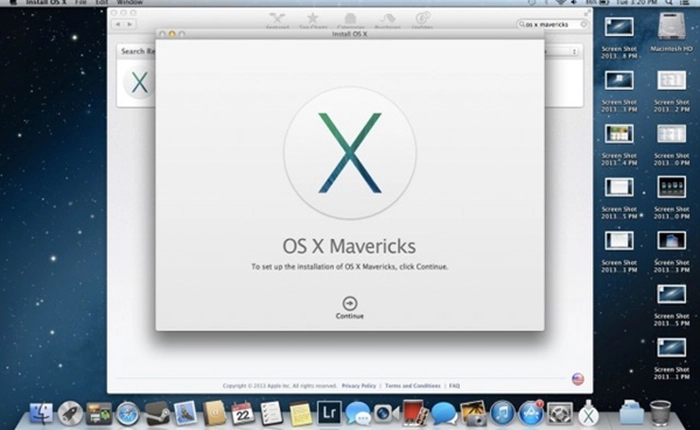Viewport: 700px width, 430px height.
Task: Toggle App Store window fullscreen arrows
Action: pos(587,13)
